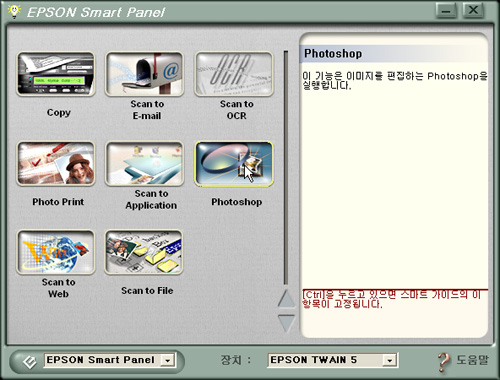Click the Photoshop label under the icon

click(x=237, y=202)
